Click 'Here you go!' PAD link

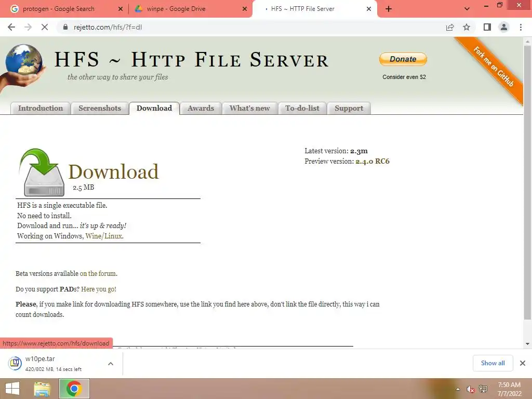tap(99, 289)
